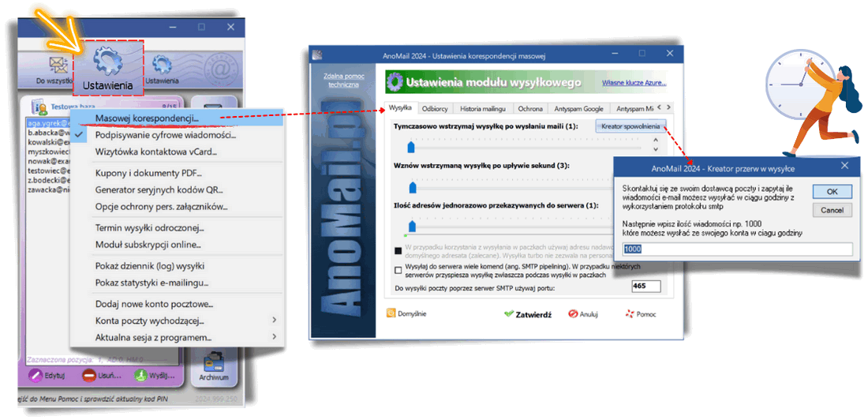Select the myszkowiecki address in list
Screen dimensions: 868x420
click(50, 152)
